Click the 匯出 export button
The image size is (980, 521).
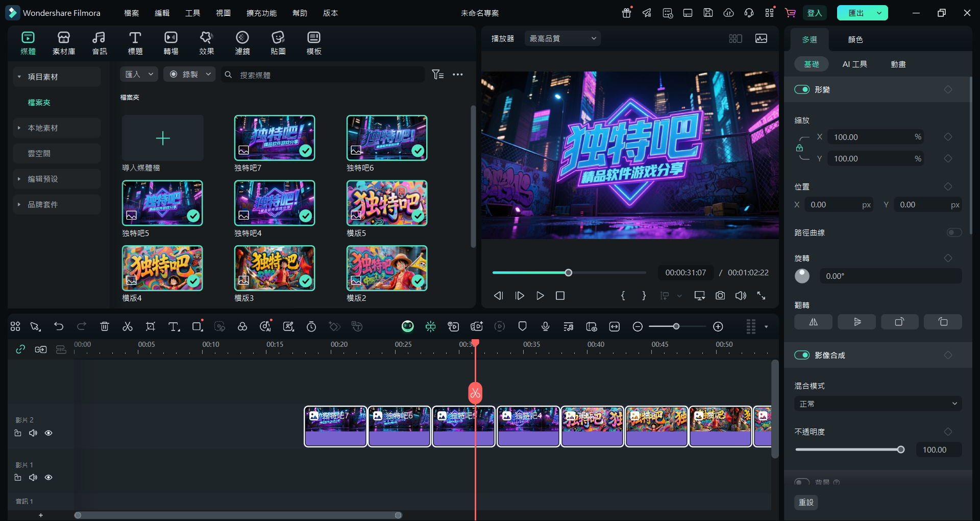(x=856, y=13)
